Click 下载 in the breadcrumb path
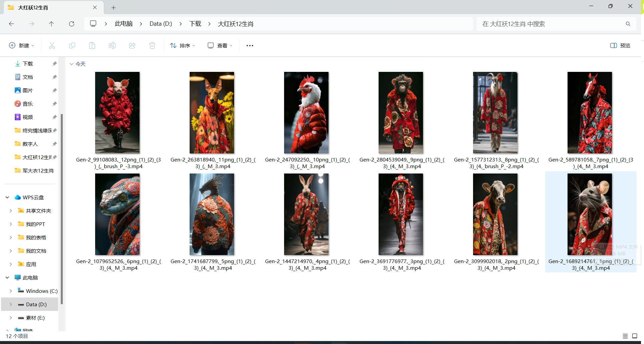 (195, 24)
